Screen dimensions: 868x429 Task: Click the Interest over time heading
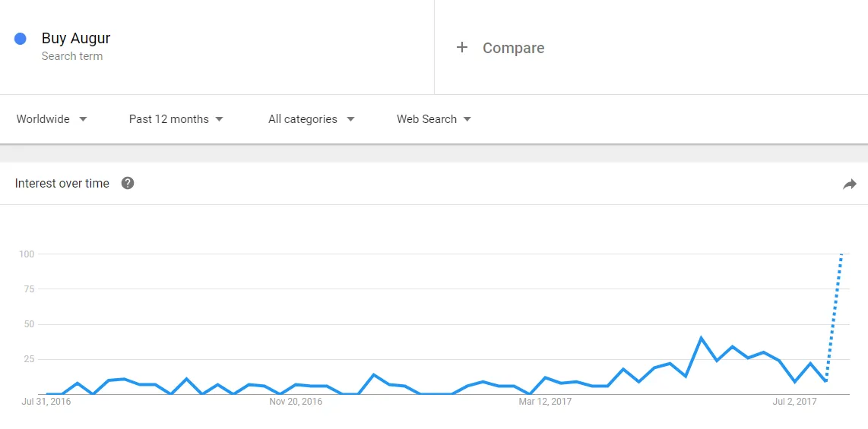(62, 184)
